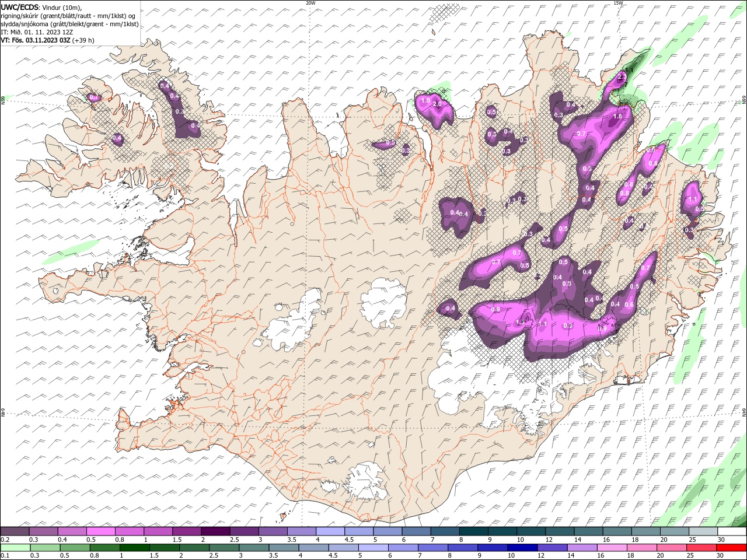Click the 1.0 value beside the 2.0 label
Image resolution: width=747 pixels, height=560 pixels.
[x=425, y=101]
